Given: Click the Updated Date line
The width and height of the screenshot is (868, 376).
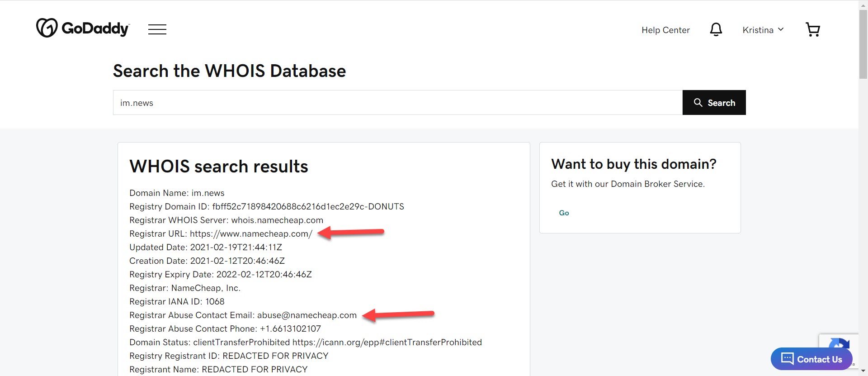Looking at the screenshot, I should pos(206,247).
